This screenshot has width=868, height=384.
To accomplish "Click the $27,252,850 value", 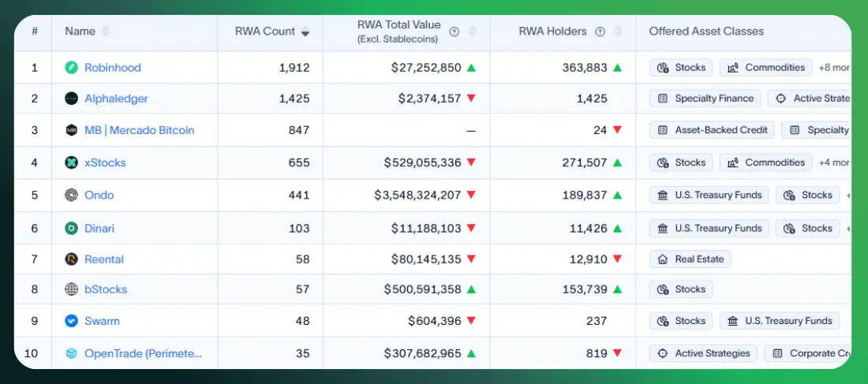I will 425,68.
